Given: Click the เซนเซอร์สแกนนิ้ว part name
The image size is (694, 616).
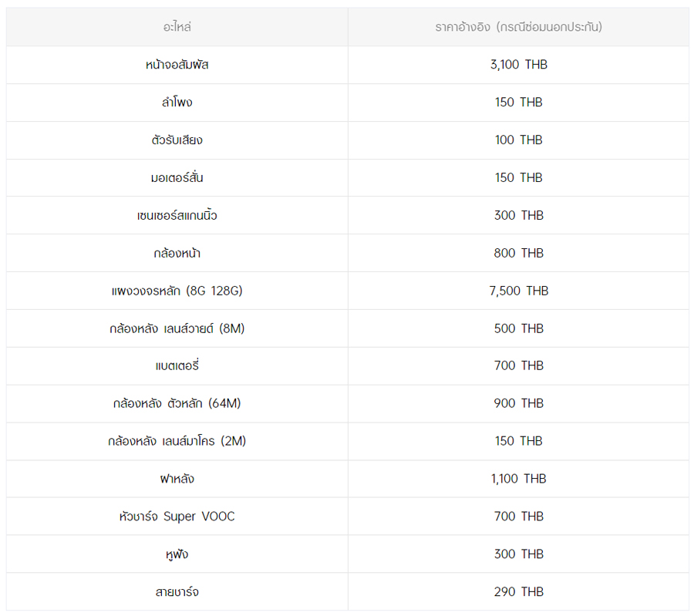Looking at the screenshot, I should 177,216.
